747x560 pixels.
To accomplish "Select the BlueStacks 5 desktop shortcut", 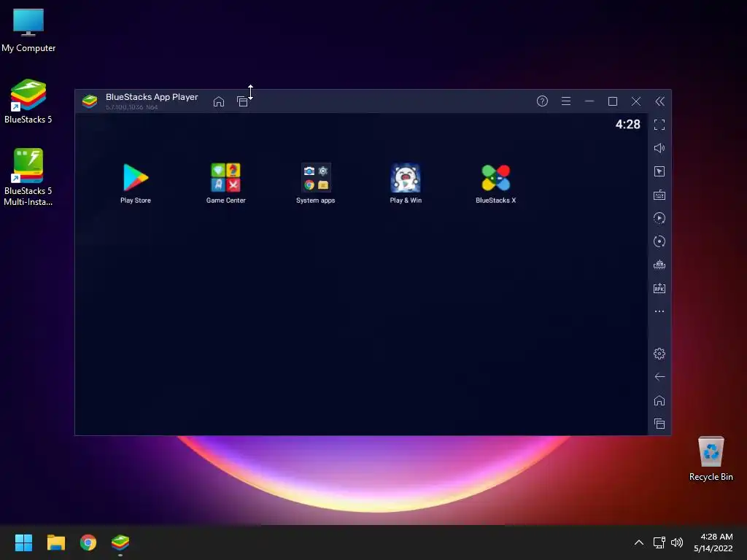I will point(28,101).
